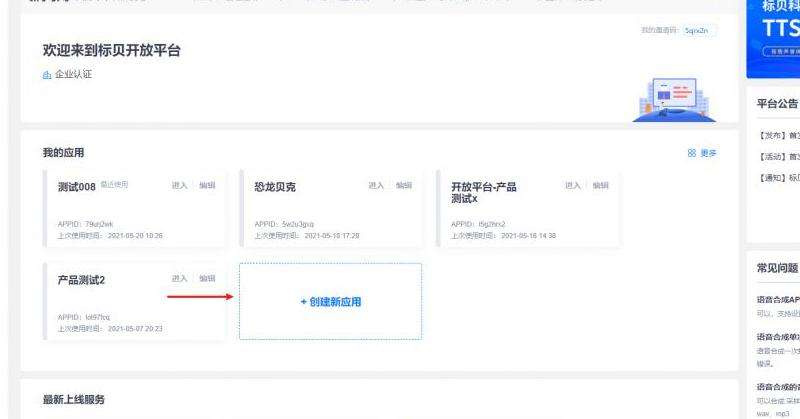The image size is (800, 419).
Task: Open the TTS promotional banner
Action: pyautogui.click(x=773, y=37)
